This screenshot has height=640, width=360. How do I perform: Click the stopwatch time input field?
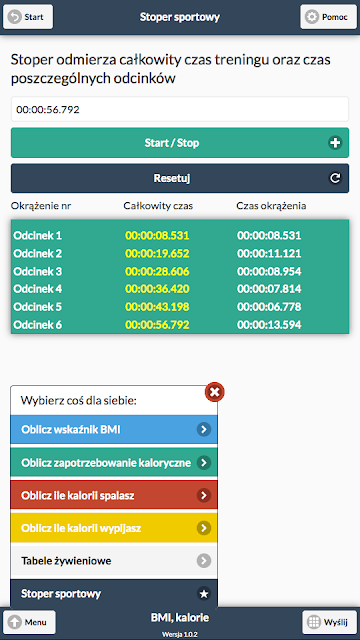(x=180, y=109)
